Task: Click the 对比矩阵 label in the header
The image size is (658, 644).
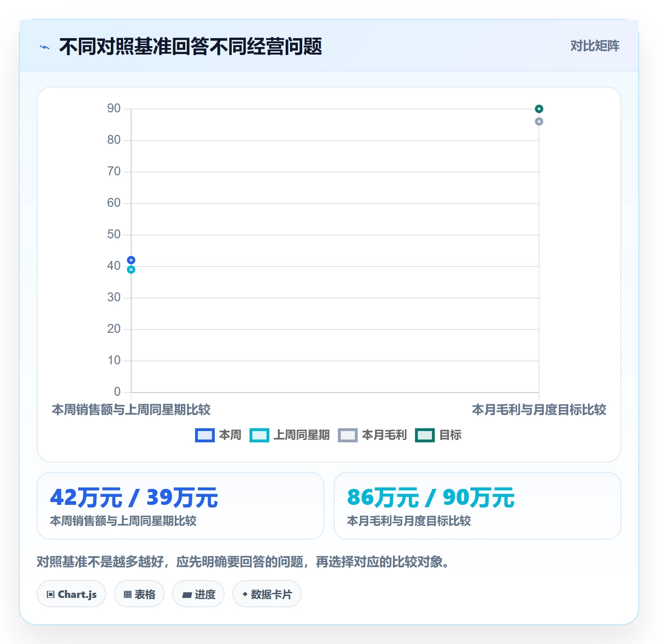Action: [x=595, y=46]
